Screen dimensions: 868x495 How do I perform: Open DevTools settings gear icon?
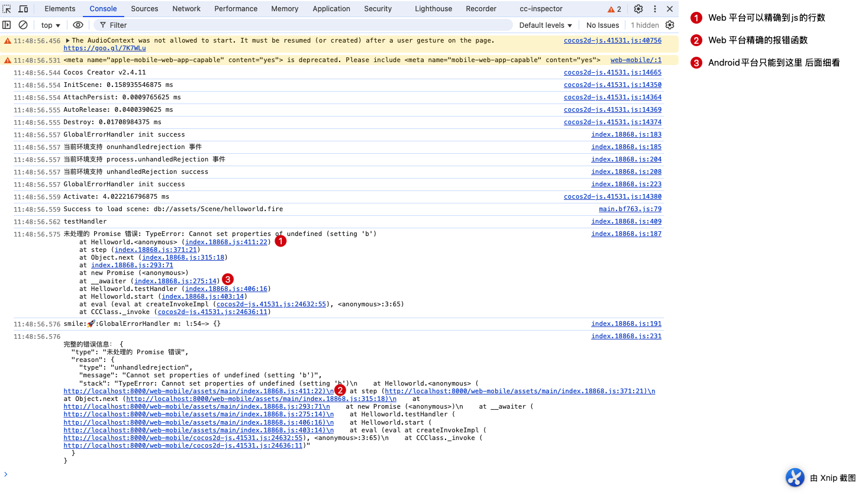click(x=638, y=9)
